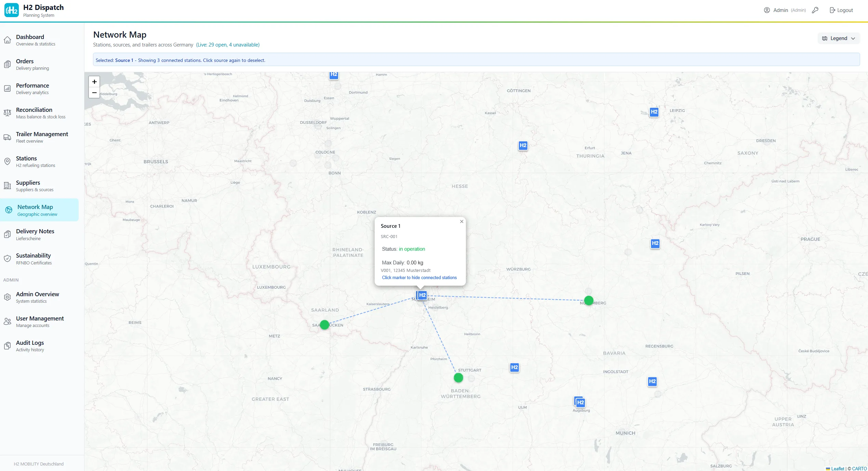The width and height of the screenshot is (868, 471).
Task: Open Reconciliation mass balance page
Action: (x=39, y=113)
